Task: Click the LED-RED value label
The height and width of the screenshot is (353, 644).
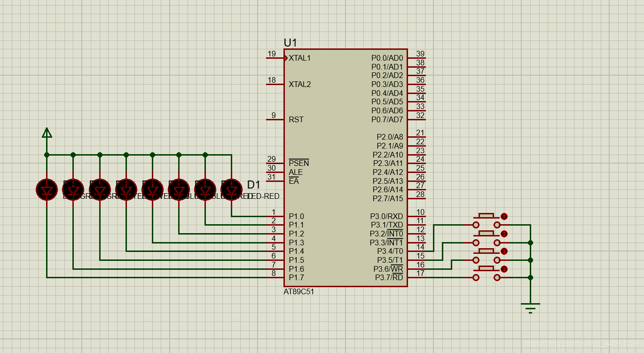Action: tap(263, 196)
